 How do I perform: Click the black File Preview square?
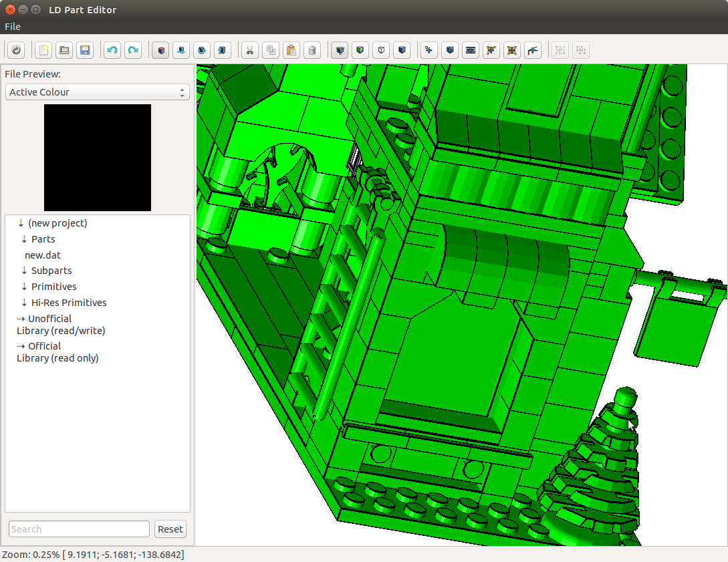click(x=98, y=158)
